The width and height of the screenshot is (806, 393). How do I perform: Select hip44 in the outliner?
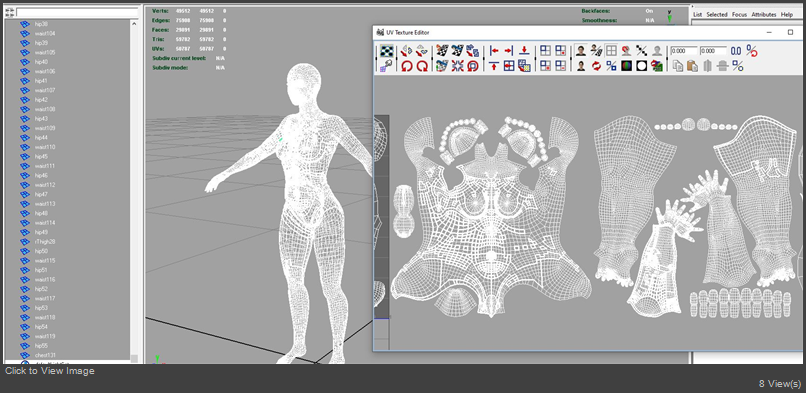pyautogui.click(x=41, y=138)
